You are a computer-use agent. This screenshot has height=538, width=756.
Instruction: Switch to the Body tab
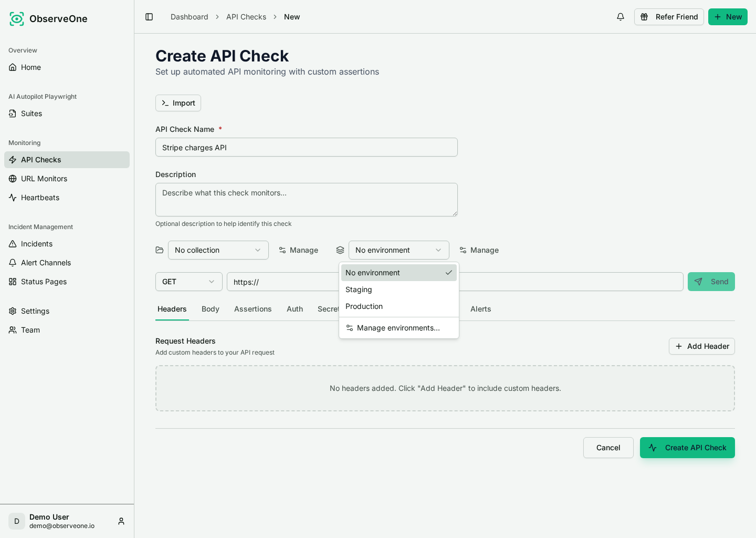[x=211, y=309]
